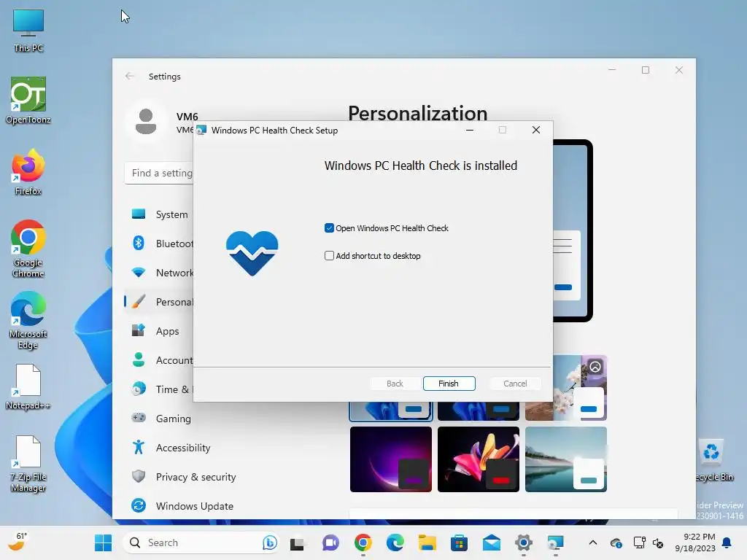Open 7-Zip File Manager desktop shortcut

click(28, 463)
